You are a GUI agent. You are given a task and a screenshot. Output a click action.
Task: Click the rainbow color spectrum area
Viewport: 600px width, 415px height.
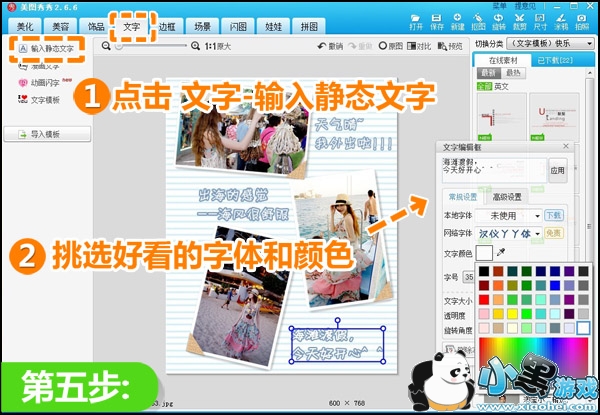tap(533, 363)
